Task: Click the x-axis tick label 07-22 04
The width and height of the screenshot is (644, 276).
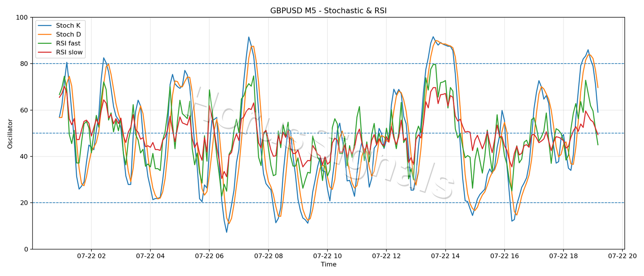Action: [150, 255]
